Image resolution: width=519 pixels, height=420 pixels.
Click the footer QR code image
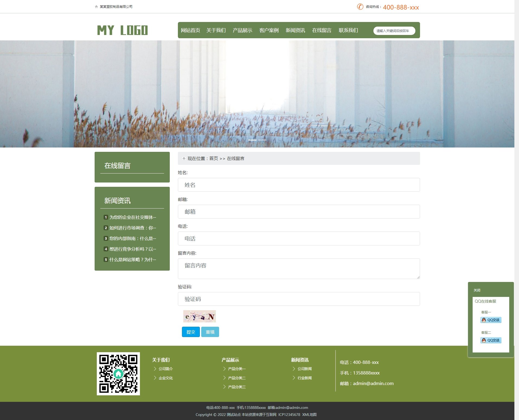[x=118, y=374]
